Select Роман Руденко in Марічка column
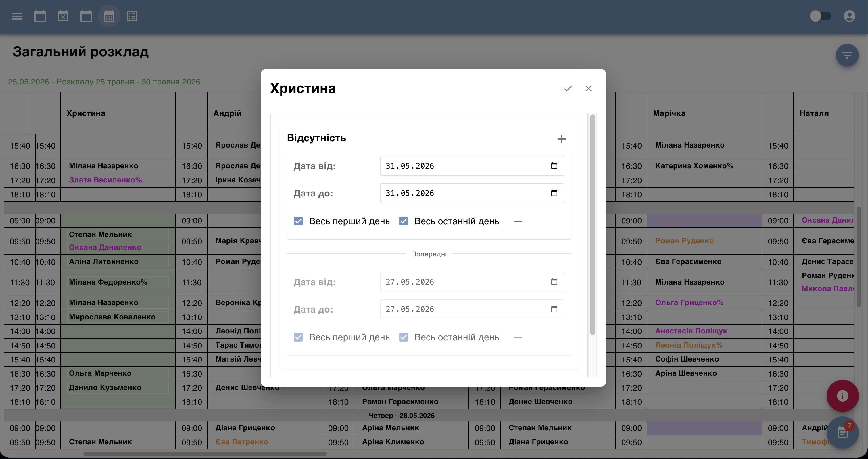Viewport: 868px width, 459px height. (x=684, y=241)
